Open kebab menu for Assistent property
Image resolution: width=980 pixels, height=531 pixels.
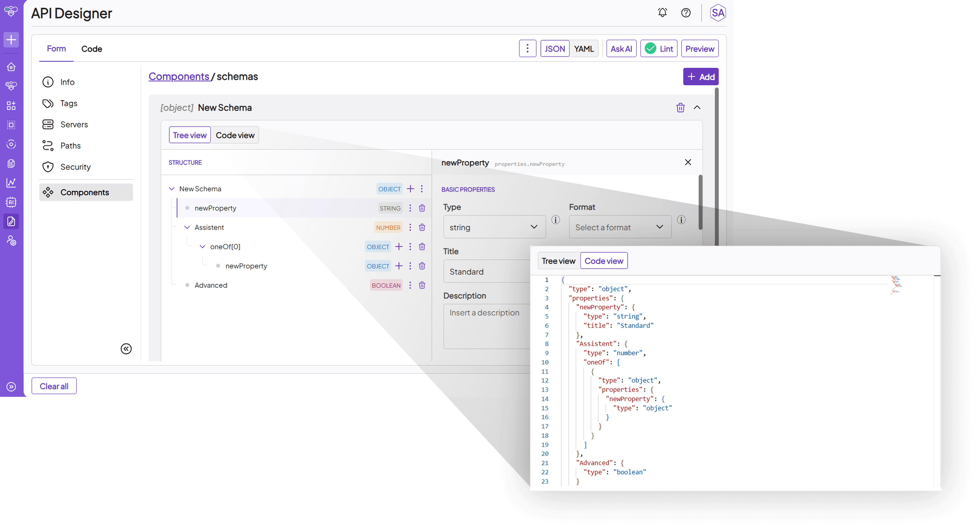[410, 227]
